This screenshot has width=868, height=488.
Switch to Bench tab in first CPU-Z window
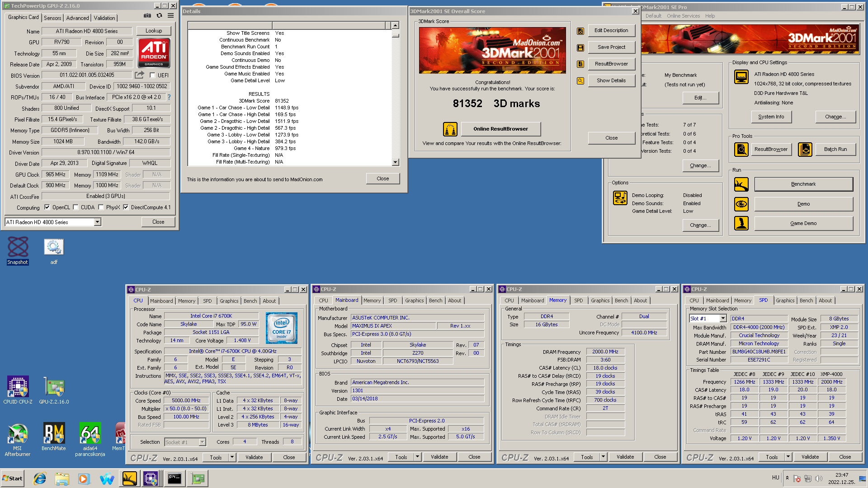(250, 301)
